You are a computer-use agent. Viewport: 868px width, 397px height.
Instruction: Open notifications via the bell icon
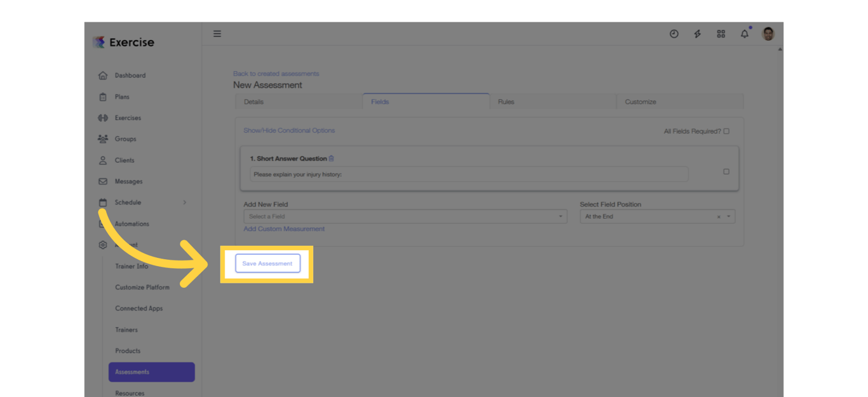point(744,34)
